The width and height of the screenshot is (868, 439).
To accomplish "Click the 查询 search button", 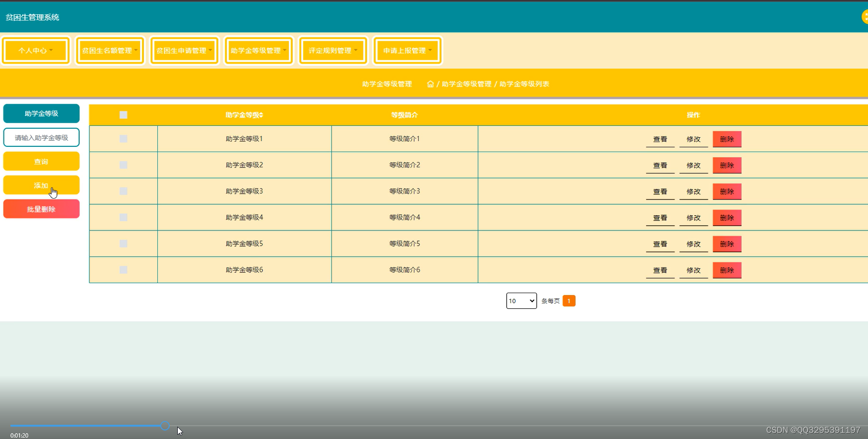I will (x=41, y=162).
